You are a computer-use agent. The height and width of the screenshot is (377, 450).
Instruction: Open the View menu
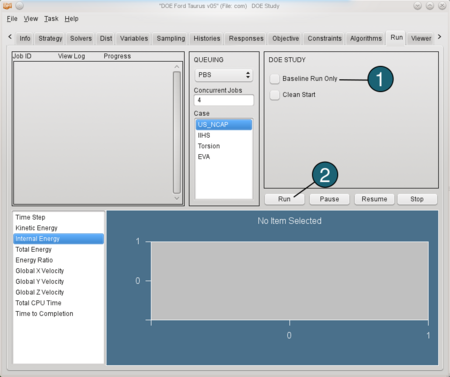coord(31,19)
